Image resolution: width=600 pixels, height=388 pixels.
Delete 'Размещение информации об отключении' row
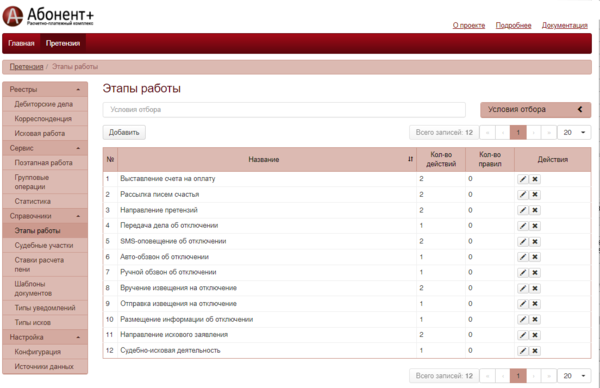[535, 319]
